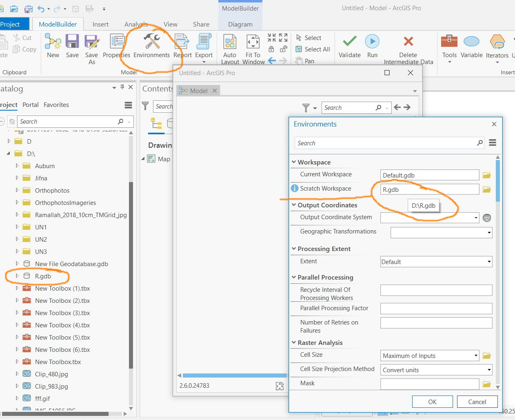The height and width of the screenshot is (420, 515).
Task: Generate a model Report
Action: click(182, 45)
